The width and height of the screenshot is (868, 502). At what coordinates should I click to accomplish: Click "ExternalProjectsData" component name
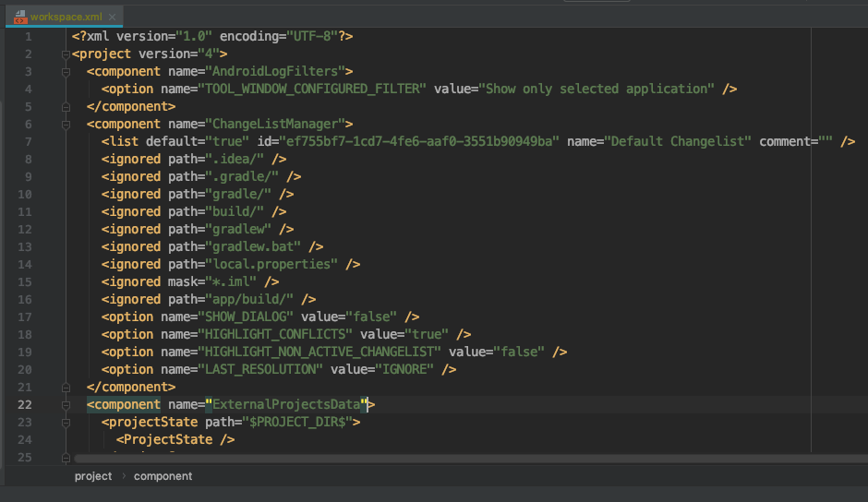286,404
